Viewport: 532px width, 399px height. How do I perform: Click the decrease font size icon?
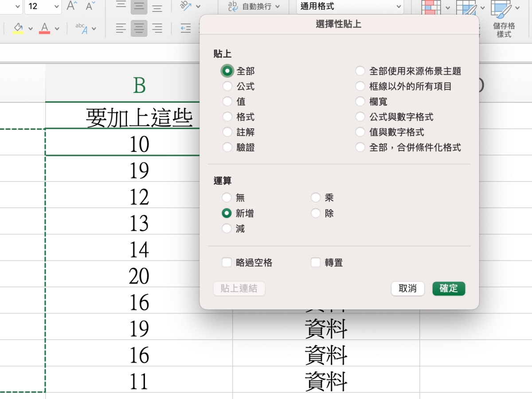pyautogui.click(x=90, y=6)
